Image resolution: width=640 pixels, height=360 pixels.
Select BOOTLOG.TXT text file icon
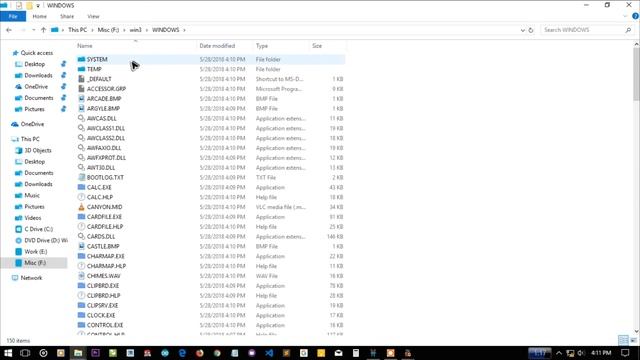pos(81,177)
